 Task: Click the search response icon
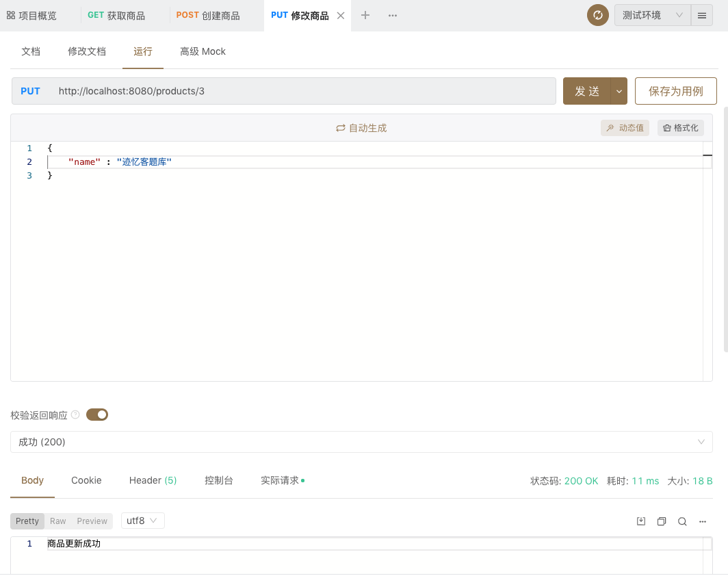point(682,521)
